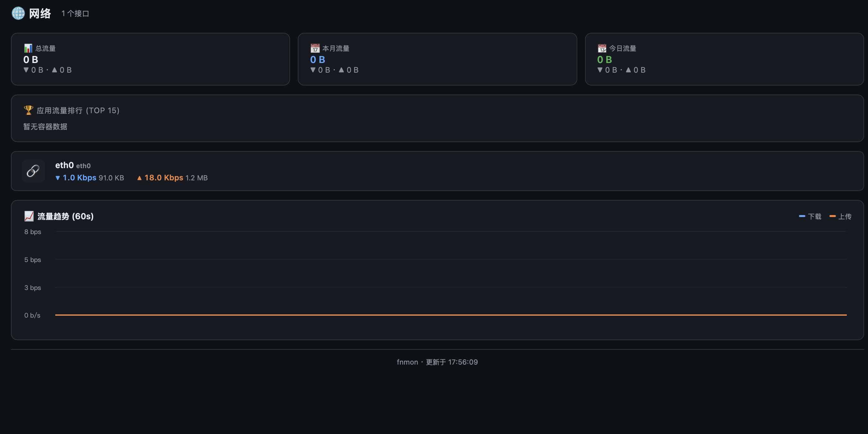Toggle the 上传 legend series
This screenshot has height=434, width=868.
840,216
